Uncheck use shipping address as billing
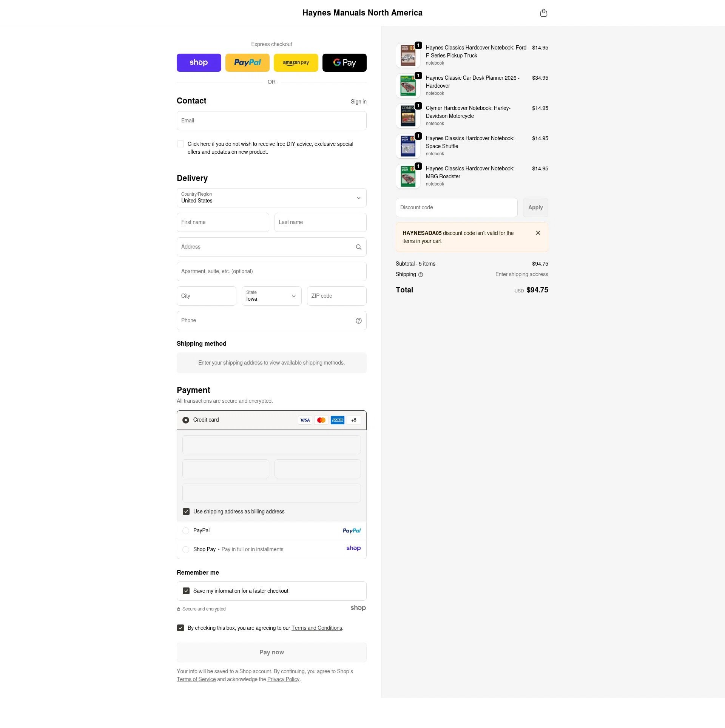Viewport: 725px width, 728px height. (186, 512)
